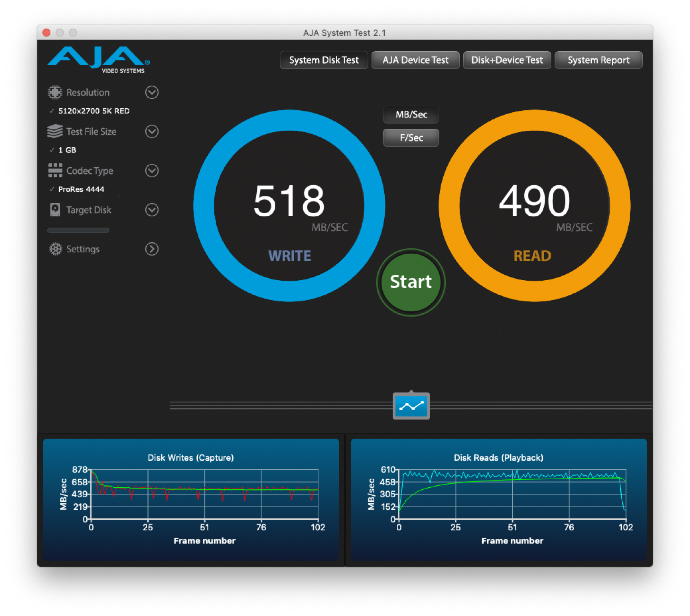
Task: Switch to System Disk Test tab
Action: coord(324,60)
